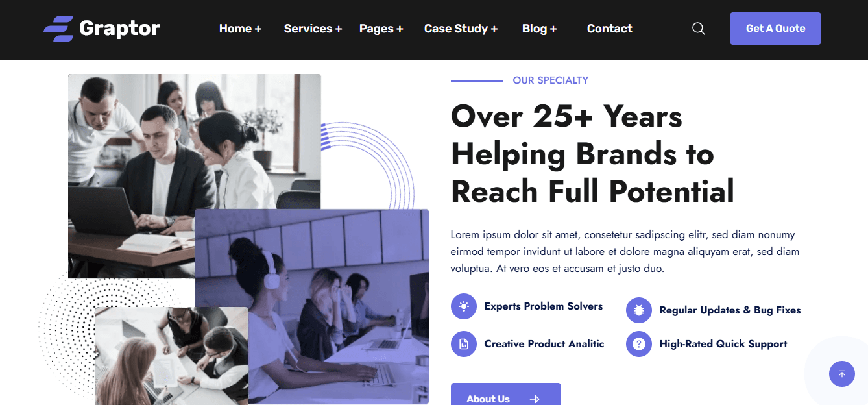
Task: Open the Case Study menu
Action: tap(461, 29)
